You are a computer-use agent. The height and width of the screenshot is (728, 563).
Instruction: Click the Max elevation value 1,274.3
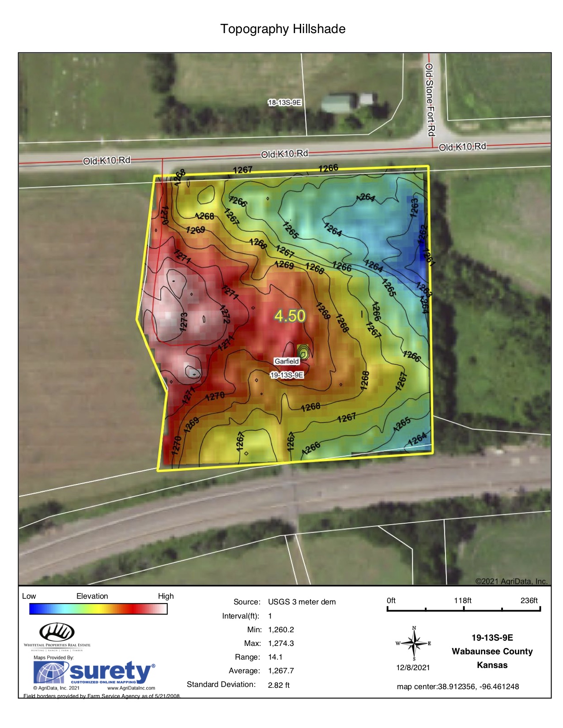coord(281,643)
